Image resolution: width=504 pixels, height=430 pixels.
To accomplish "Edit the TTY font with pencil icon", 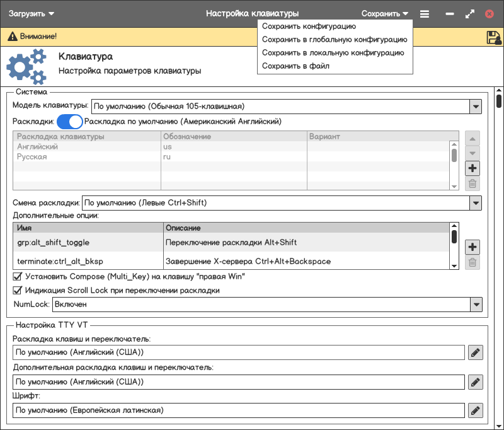I will pyautogui.click(x=476, y=410).
